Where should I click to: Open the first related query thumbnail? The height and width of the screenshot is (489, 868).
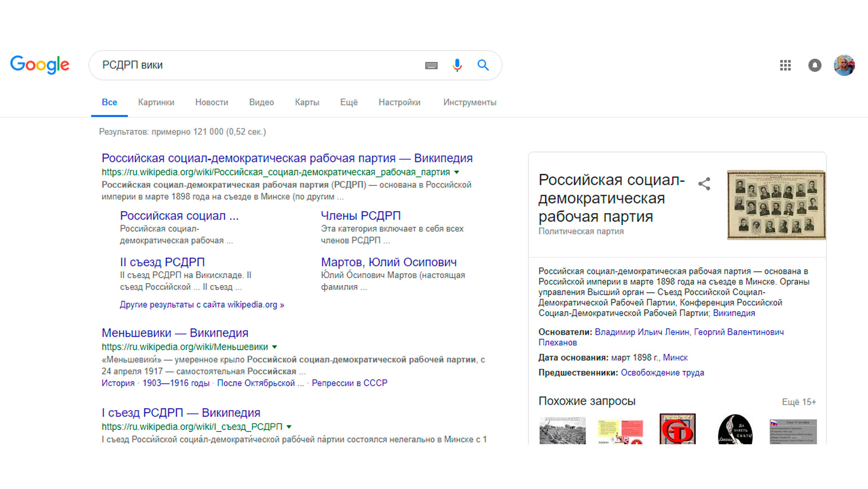[x=562, y=430]
